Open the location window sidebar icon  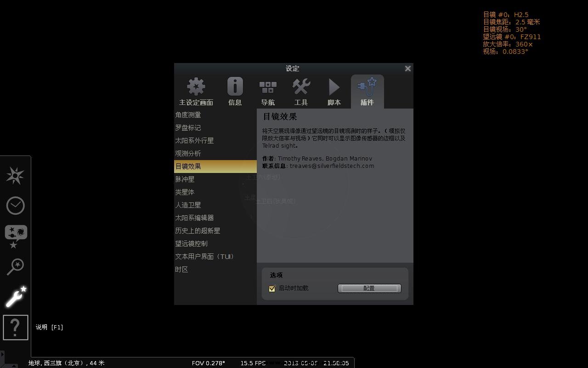[x=15, y=176]
